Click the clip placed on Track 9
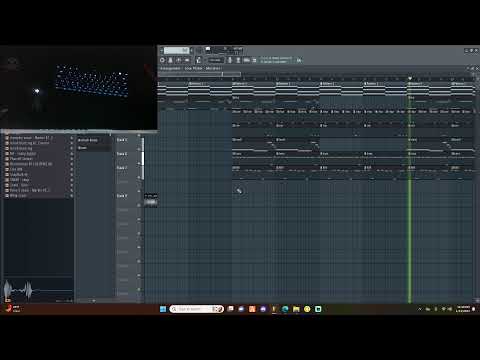 tap(151, 200)
